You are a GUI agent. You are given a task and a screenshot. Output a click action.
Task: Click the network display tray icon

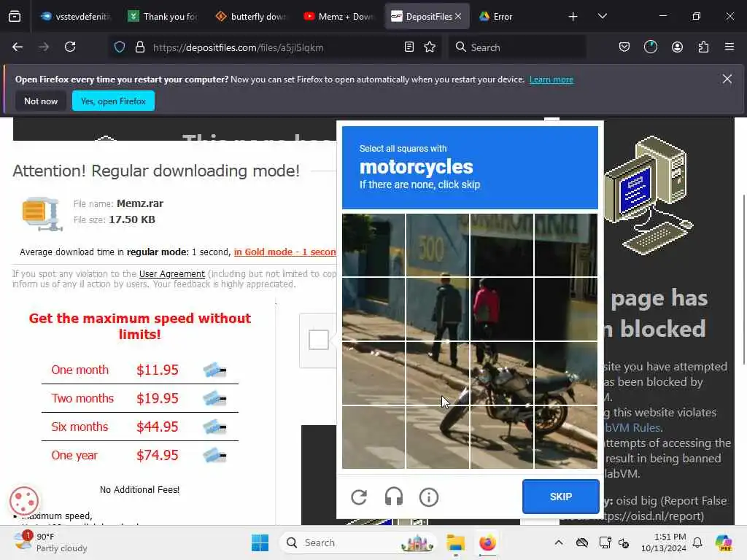pyautogui.click(x=605, y=542)
